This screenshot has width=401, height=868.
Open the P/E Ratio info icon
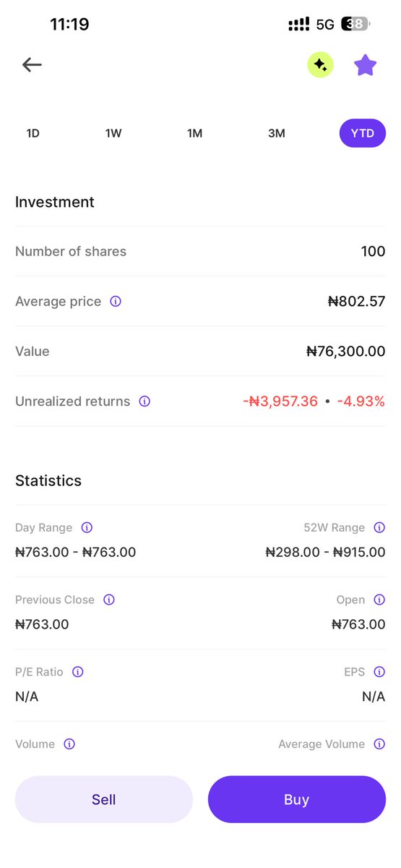(x=78, y=672)
